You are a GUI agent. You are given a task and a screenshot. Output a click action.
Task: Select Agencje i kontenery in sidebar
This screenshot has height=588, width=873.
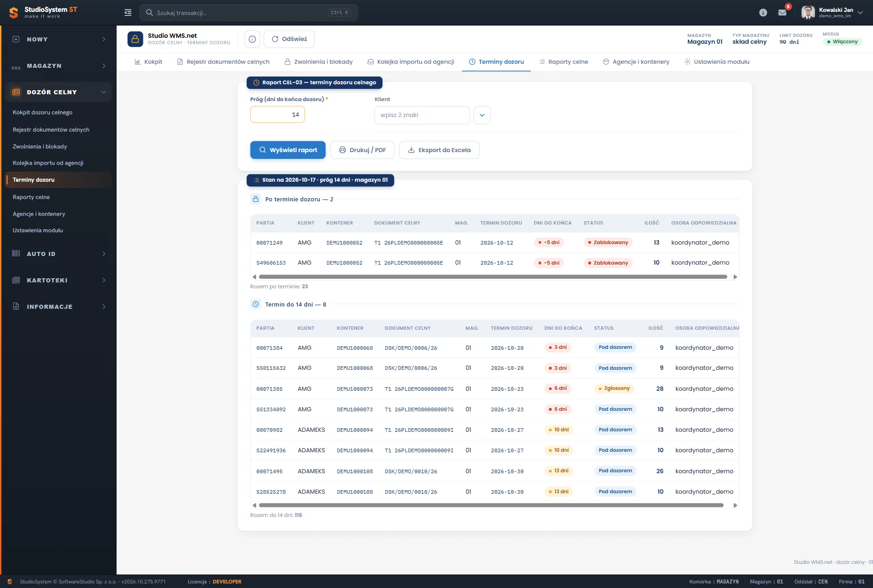click(39, 214)
